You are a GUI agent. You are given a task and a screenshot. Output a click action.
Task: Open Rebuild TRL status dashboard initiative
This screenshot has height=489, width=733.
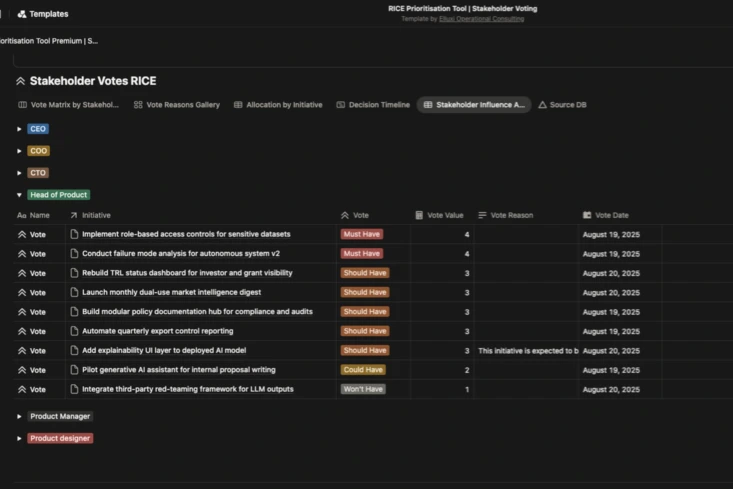click(x=187, y=273)
